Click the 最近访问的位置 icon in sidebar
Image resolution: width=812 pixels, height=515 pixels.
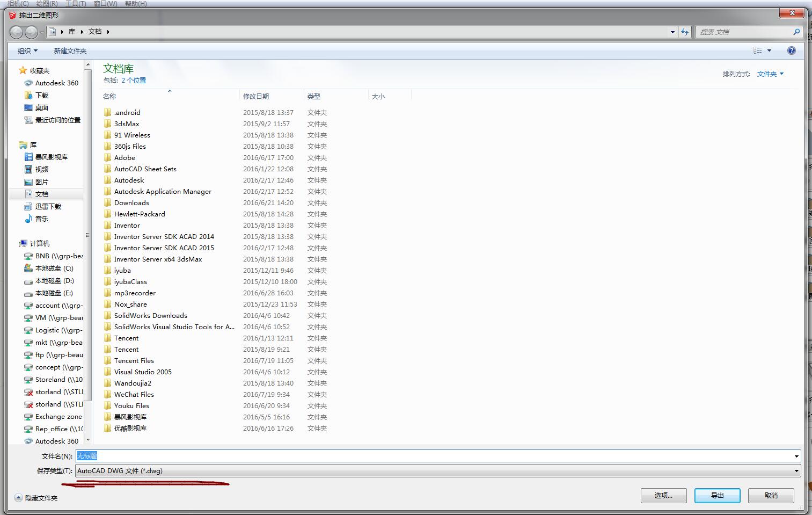28,120
